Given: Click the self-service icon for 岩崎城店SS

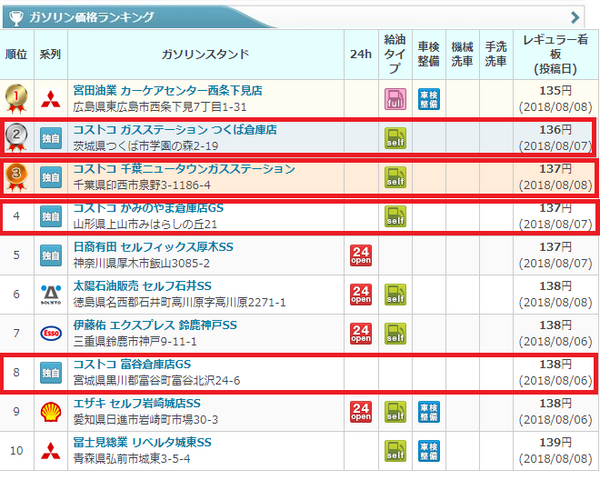Looking at the screenshot, I should coord(395,412).
